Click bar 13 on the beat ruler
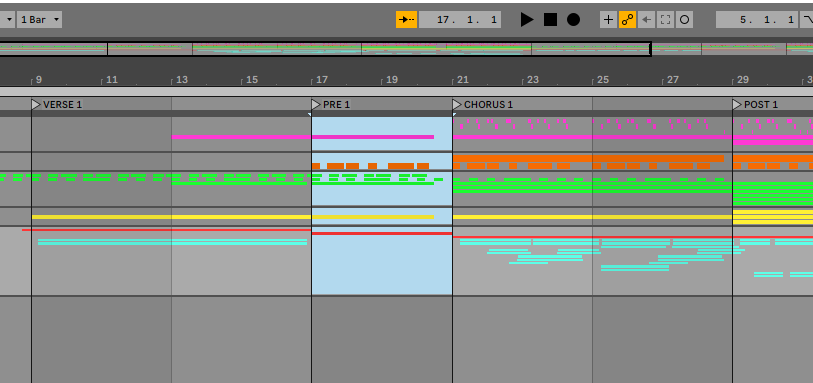 (182, 80)
